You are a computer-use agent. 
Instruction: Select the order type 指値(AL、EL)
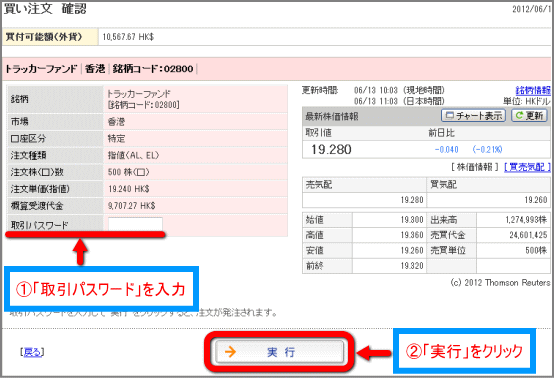[x=133, y=155]
